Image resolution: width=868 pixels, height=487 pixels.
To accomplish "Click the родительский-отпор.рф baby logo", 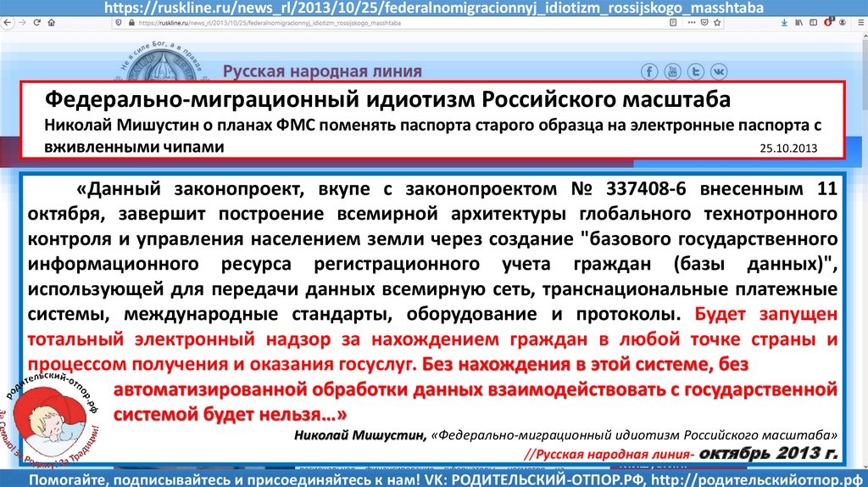I will pos(51,421).
